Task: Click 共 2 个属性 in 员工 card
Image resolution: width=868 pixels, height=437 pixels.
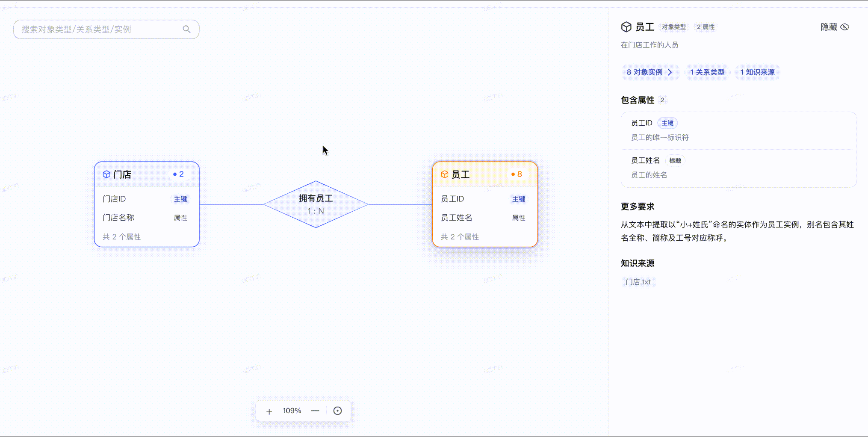Action: pyautogui.click(x=460, y=237)
